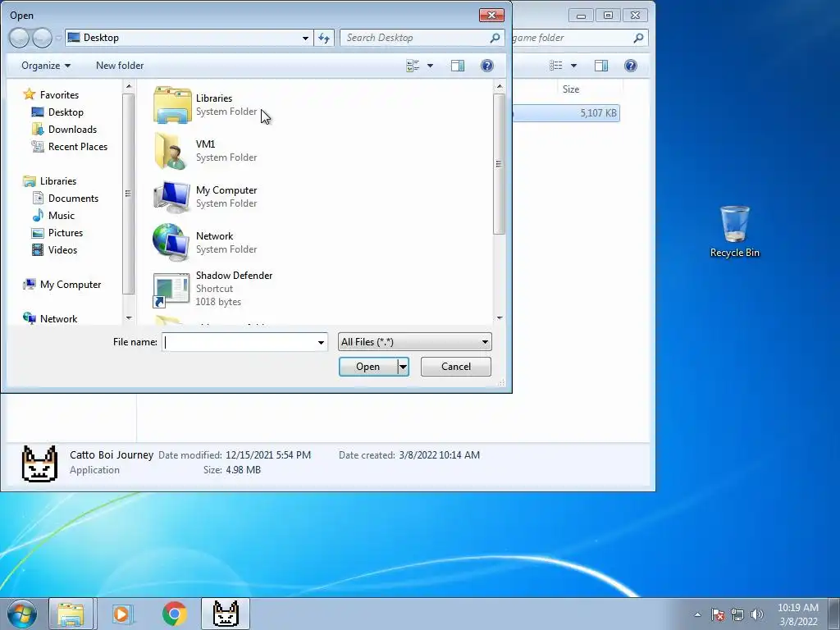This screenshot has width=840, height=630.
Task: Click the Cancel button
Action: pyautogui.click(x=456, y=367)
